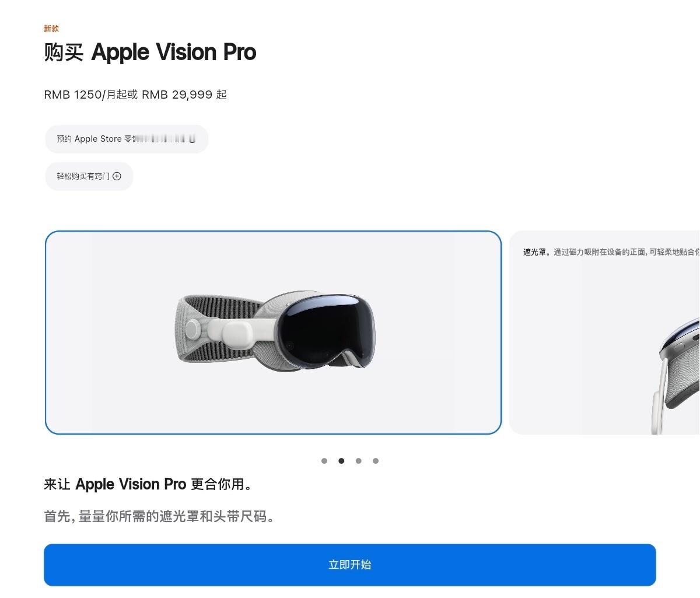Click the 首先, 量量你所需的遮光罩 sentence
Viewport: 700px width, 598px height.
159,517
